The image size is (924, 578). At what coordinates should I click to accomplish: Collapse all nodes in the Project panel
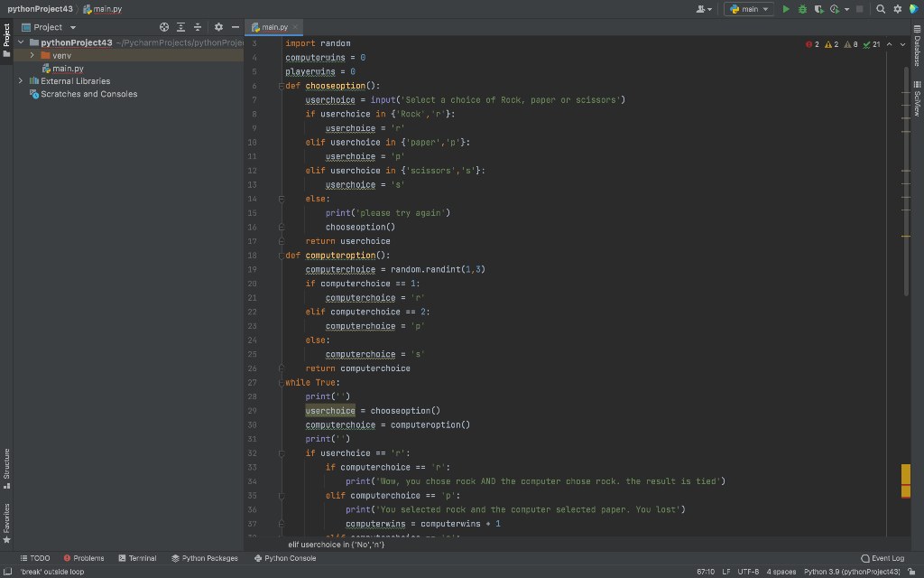click(198, 27)
